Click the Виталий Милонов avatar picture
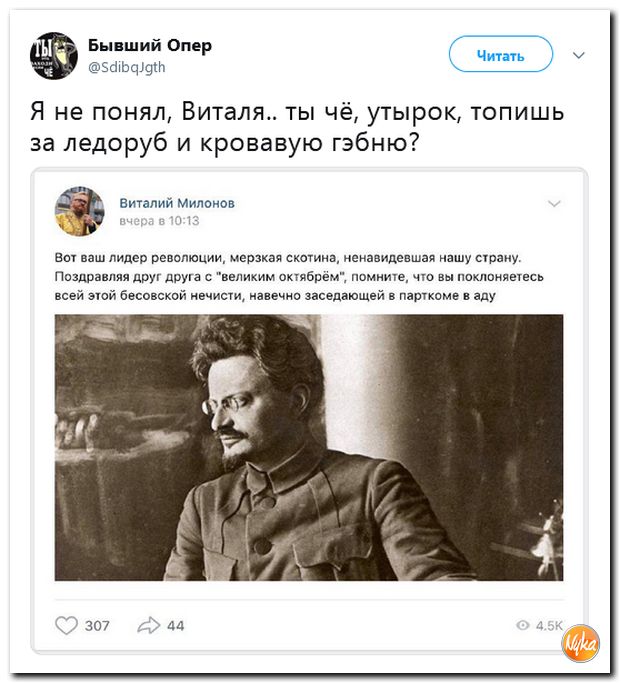Image resolution: width=621 pixels, height=684 pixels. [x=79, y=211]
